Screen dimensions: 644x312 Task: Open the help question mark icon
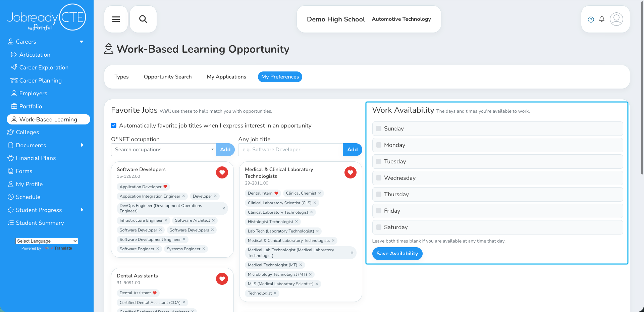591,19
